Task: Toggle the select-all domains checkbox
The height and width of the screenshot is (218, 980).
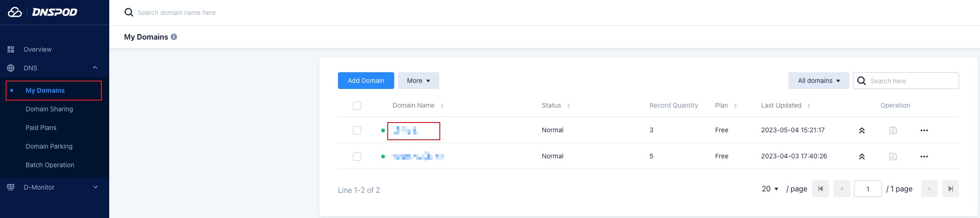Action: (x=357, y=106)
